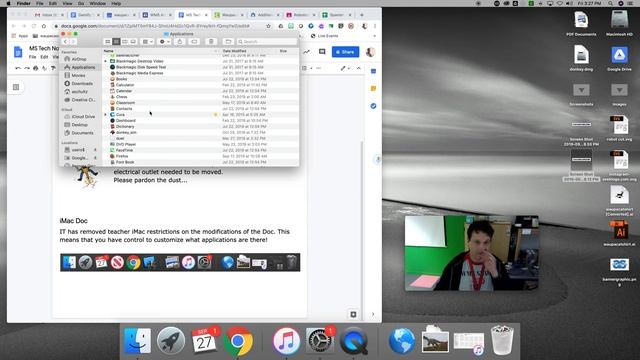Click the globe icon in the Dock
Screen dimensions: 640x360
(x=402, y=340)
